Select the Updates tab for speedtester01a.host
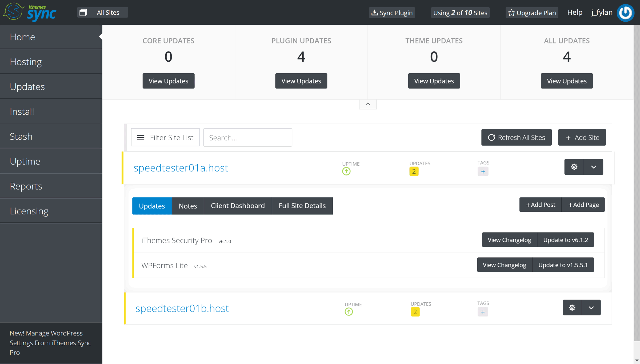Screen dimensions: 640x364 pyautogui.click(x=151, y=206)
